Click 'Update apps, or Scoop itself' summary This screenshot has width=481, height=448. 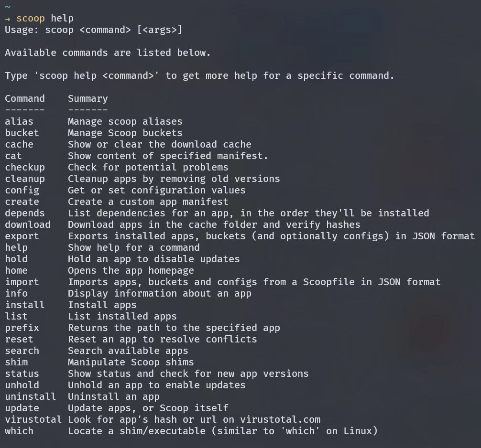point(148,408)
